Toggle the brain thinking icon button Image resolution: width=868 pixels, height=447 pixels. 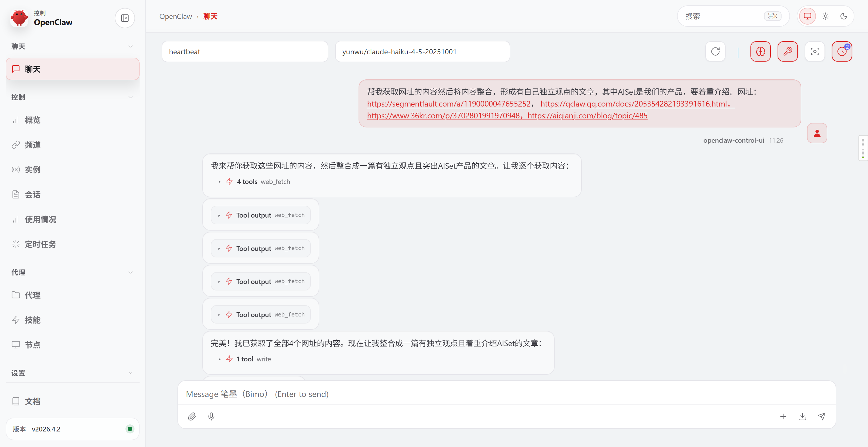click(x=760, y=51)
